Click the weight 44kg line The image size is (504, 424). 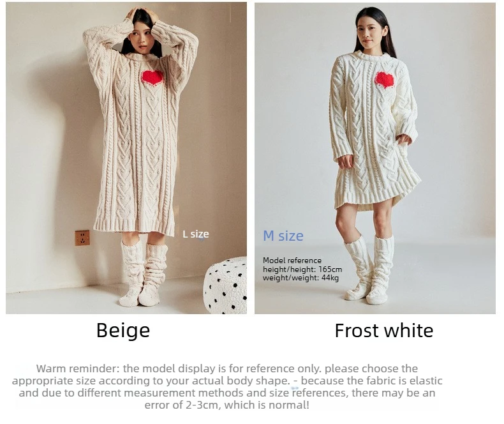[301, 278]
